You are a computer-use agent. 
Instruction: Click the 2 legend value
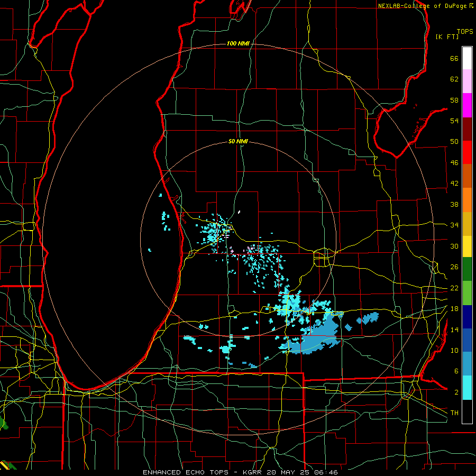(456, 392)
